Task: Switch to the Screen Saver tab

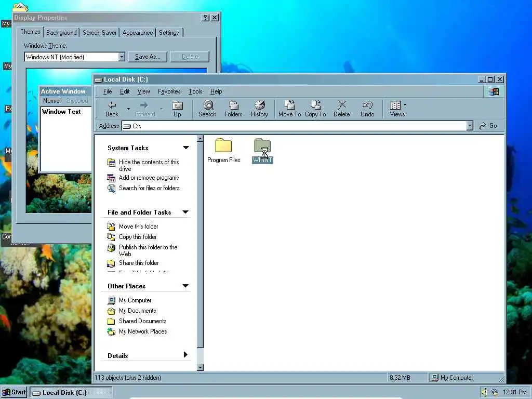Action: (99, 33)
